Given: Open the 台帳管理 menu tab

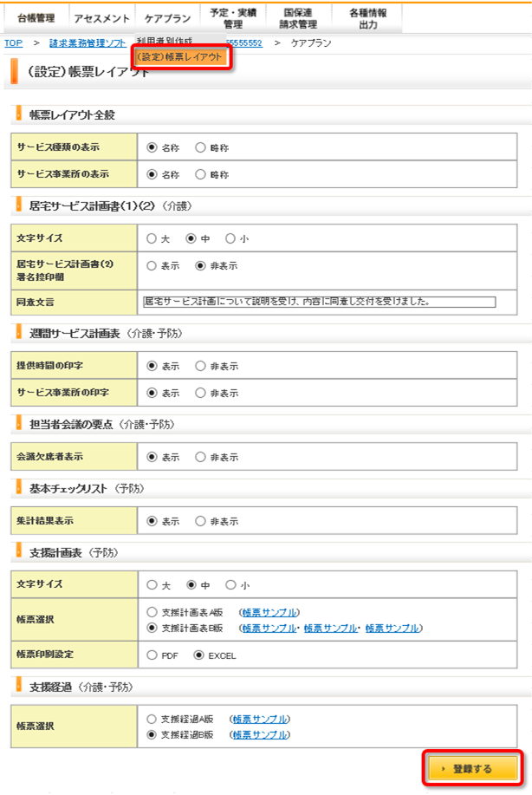Looking at the screenshot, I should pos(36,18).
